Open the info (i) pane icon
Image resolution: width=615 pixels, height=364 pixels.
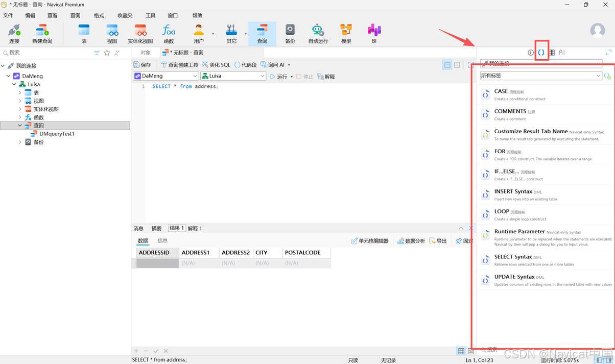coord(531,53)
